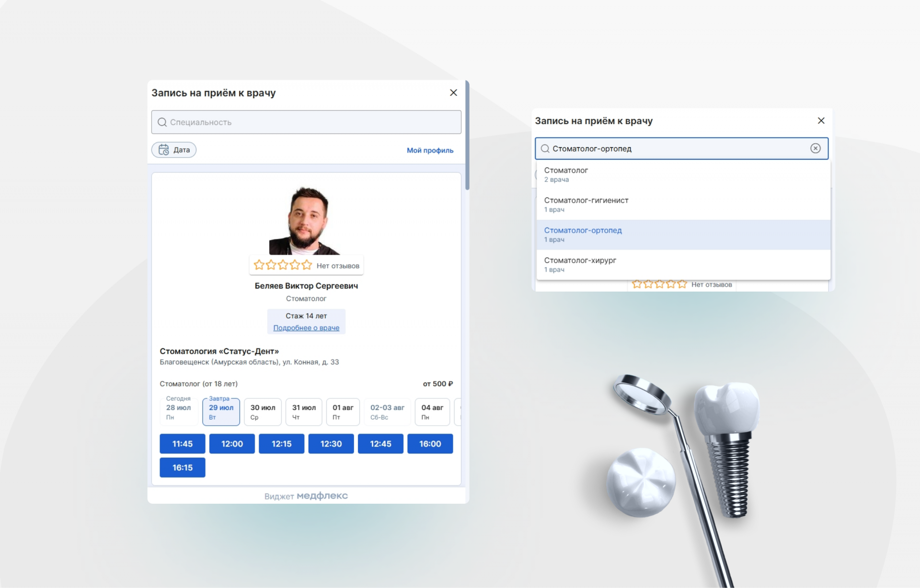This screenshot has height=588, width=920.
Task: Click the Нет отзывов label in left widget
Action: [338, 266]
